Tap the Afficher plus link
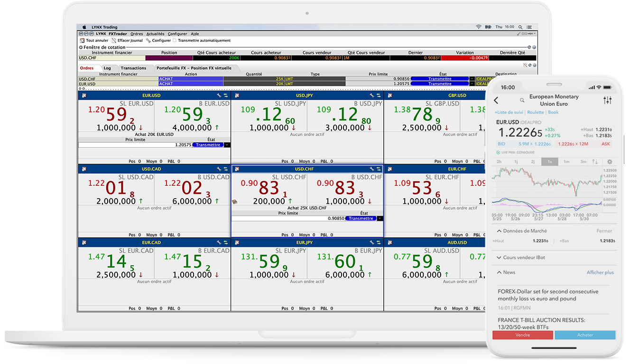 600,273
